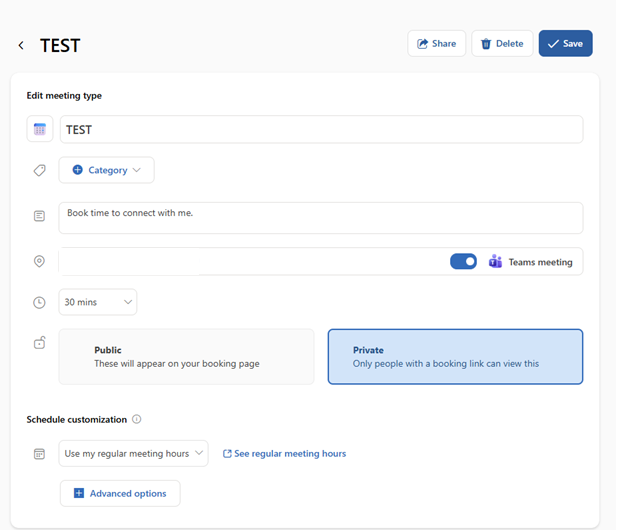Toggle the Teams meeting switch off

(463, 261)
